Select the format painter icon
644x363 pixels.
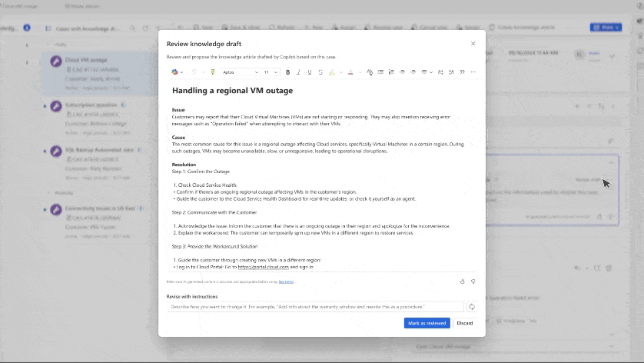213,72
